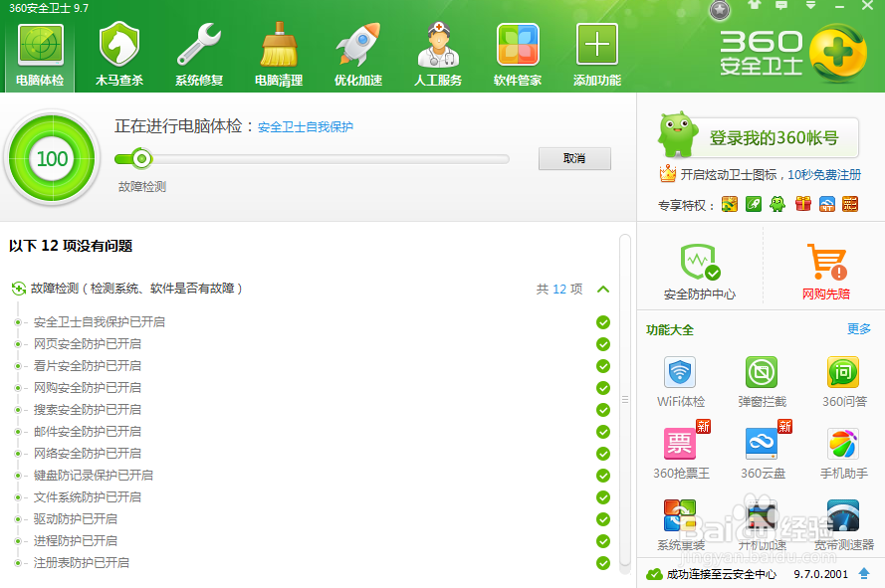Select 安全卫士自我保护已开启 row
Screen dimensions: 885x588
(x=313, y=322)
